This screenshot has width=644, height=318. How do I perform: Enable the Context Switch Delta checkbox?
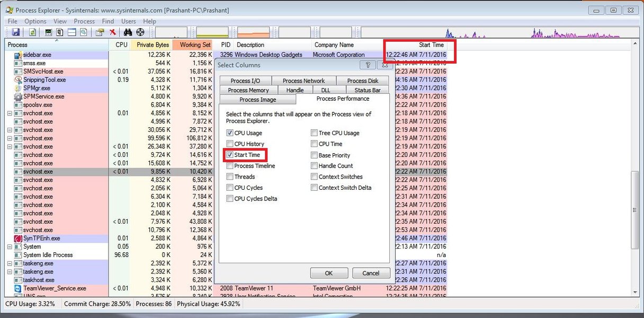pyautogui.click(x=315, y=188)
